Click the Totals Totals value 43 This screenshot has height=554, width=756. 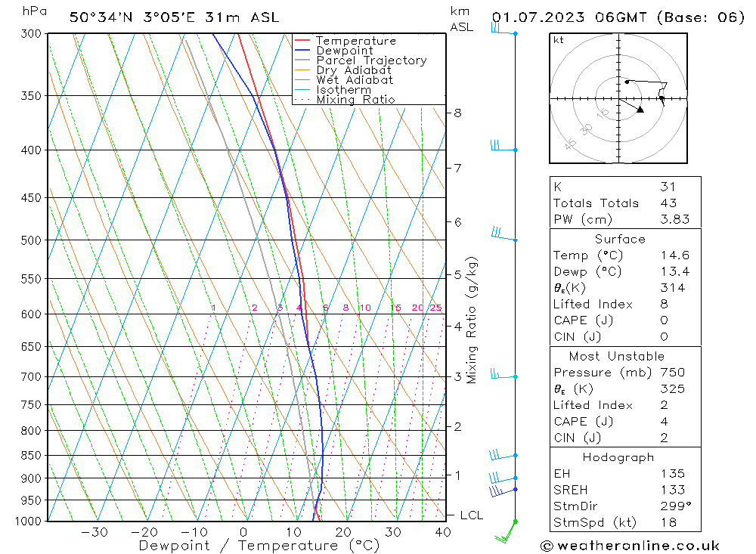coord(669,203)
